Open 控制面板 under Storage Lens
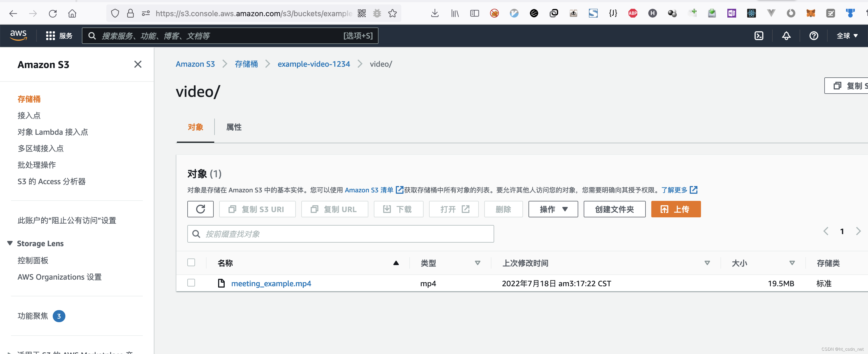The width and height of the screenshot is (868, 354). (33, 260)
